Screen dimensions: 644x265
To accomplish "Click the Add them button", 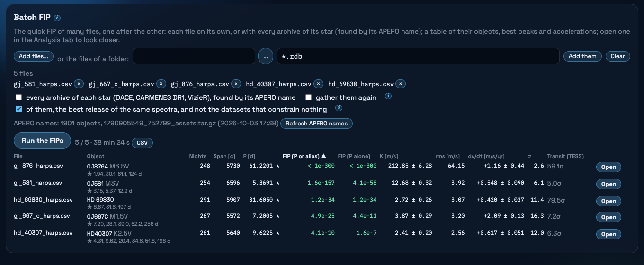I will (x=582, y=56).
